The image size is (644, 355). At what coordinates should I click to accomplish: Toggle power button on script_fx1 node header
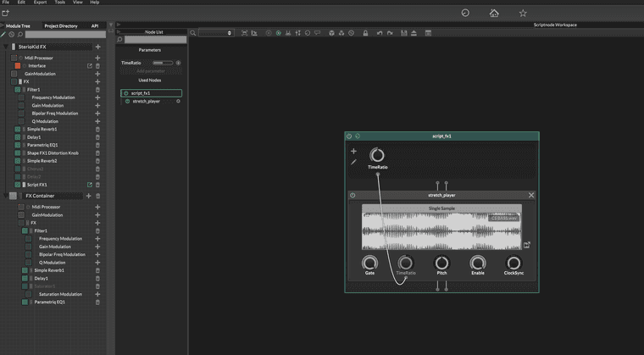point(349,136)
